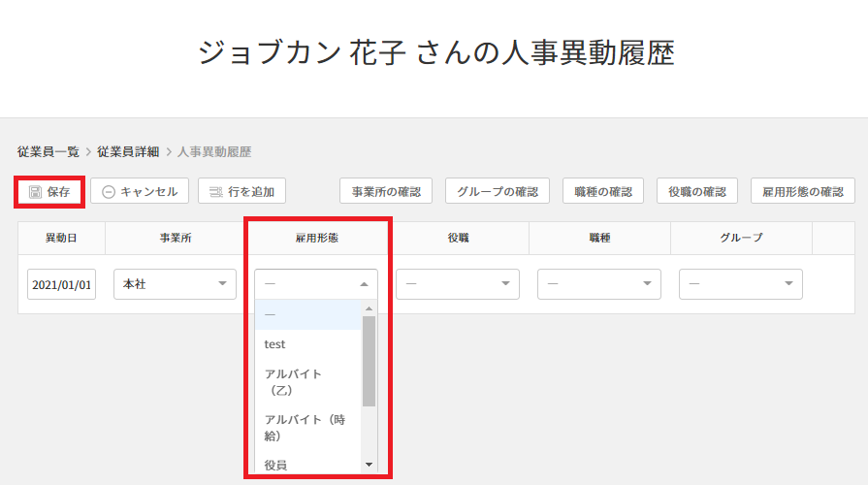The width and height of the screenshot is (868, 485).
Task: Click the 雇用形態 column header
Action: 316,238
